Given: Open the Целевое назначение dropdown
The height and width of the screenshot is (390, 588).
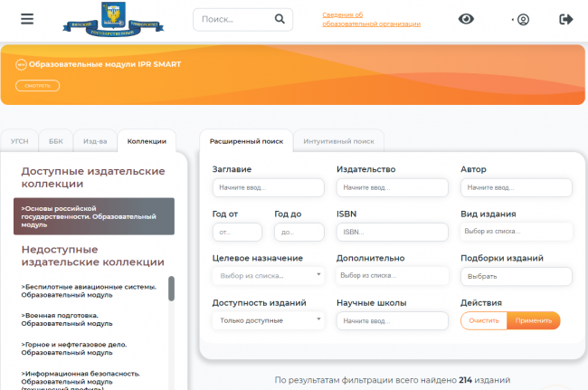Looking at the screenshot, I should [x=268, y=275].
